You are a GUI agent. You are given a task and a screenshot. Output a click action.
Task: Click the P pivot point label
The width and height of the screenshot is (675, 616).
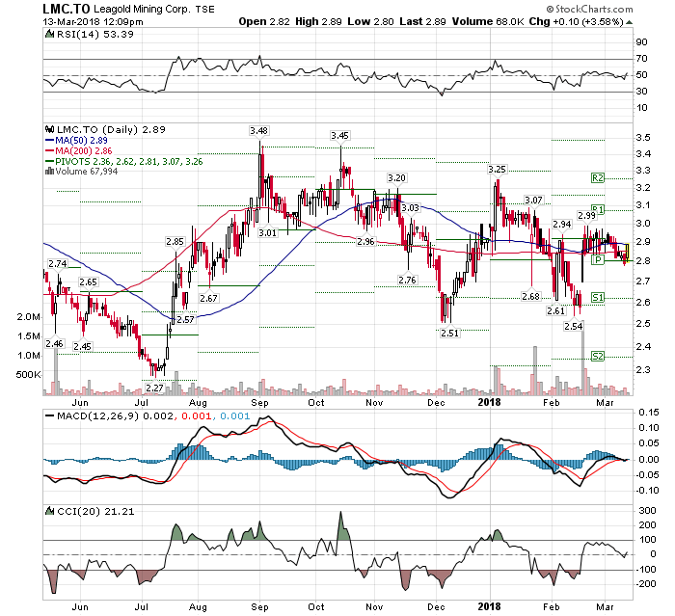(598, 259)
